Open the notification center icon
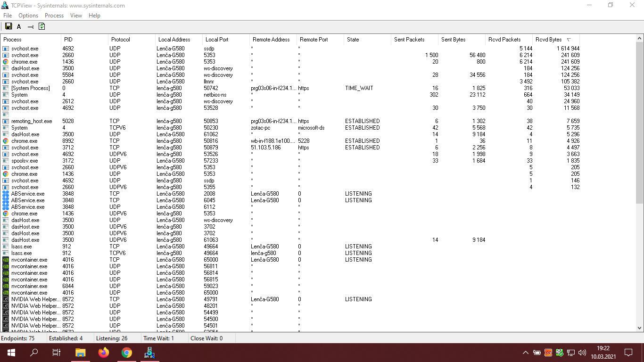 (x=628, y=352)
